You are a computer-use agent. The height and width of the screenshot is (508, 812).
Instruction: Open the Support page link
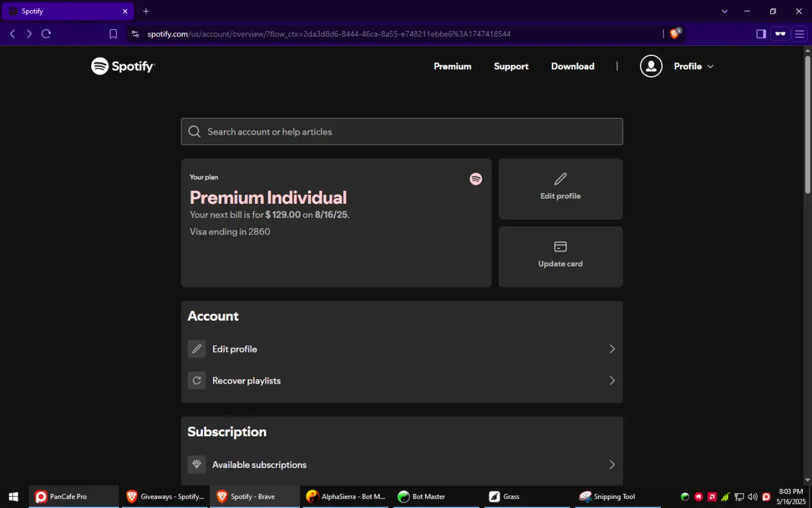coord(511,66)
